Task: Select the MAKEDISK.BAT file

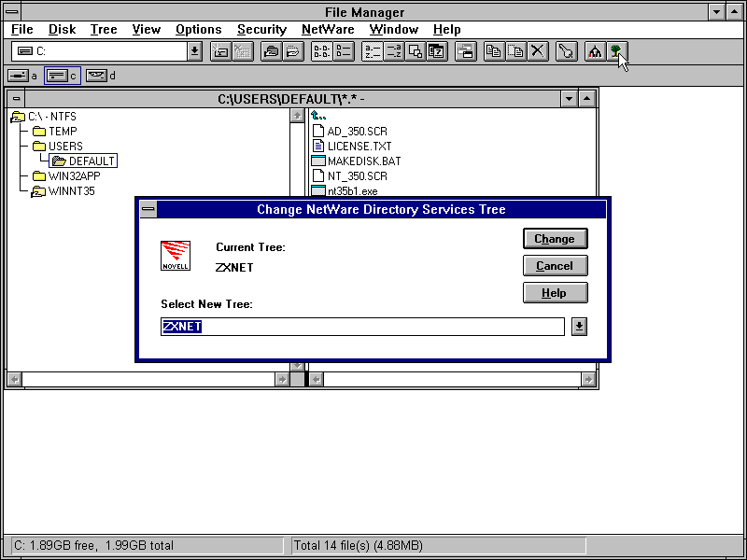Action: (x=356, y=161)
